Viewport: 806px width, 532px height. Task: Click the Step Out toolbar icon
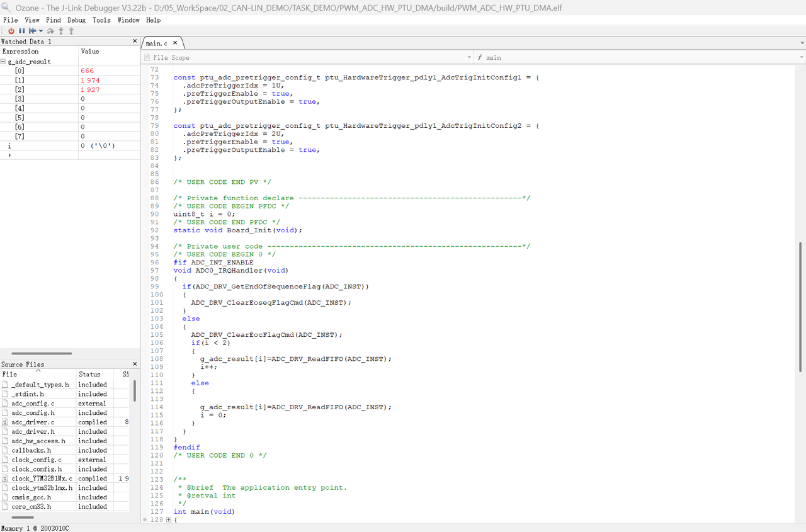71,31
